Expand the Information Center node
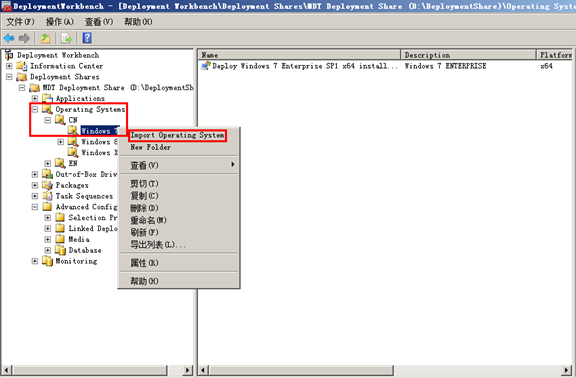This screenshot has height=378, width=576. 9,66
